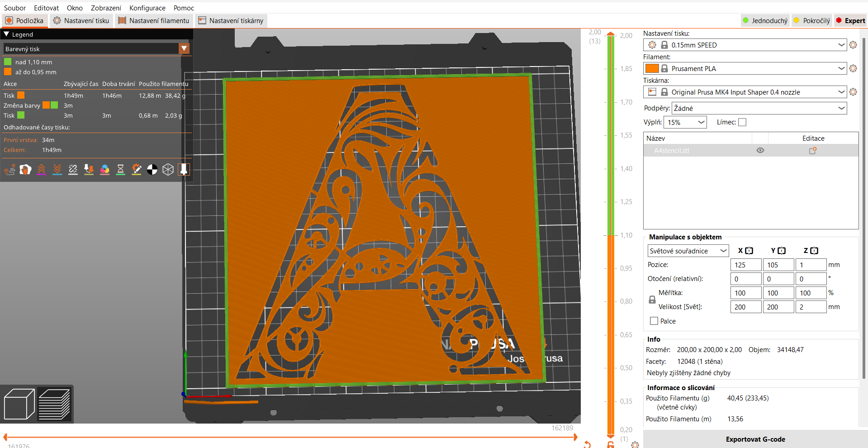The height and width of the screenshot is (448, 868).
Task: Check the Palce checkbox
Action: 653,321
